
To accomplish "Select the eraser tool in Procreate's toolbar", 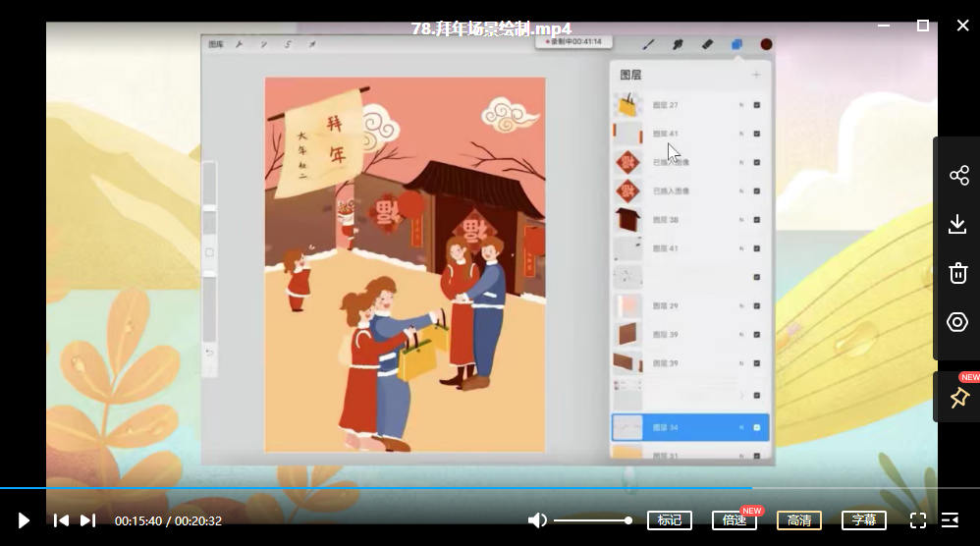I will [707, 44].
